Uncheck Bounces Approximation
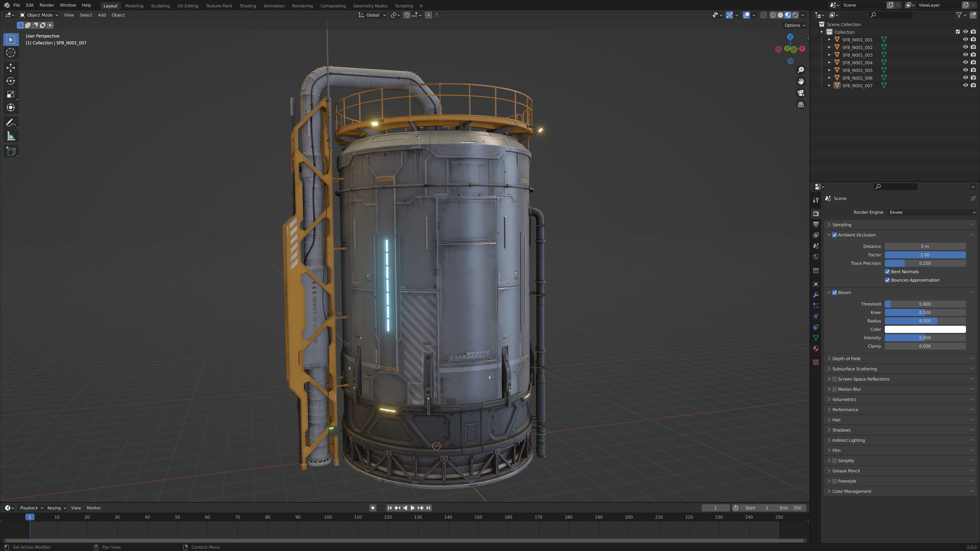This screenshot has width=980, height=551. coord(888,280)
